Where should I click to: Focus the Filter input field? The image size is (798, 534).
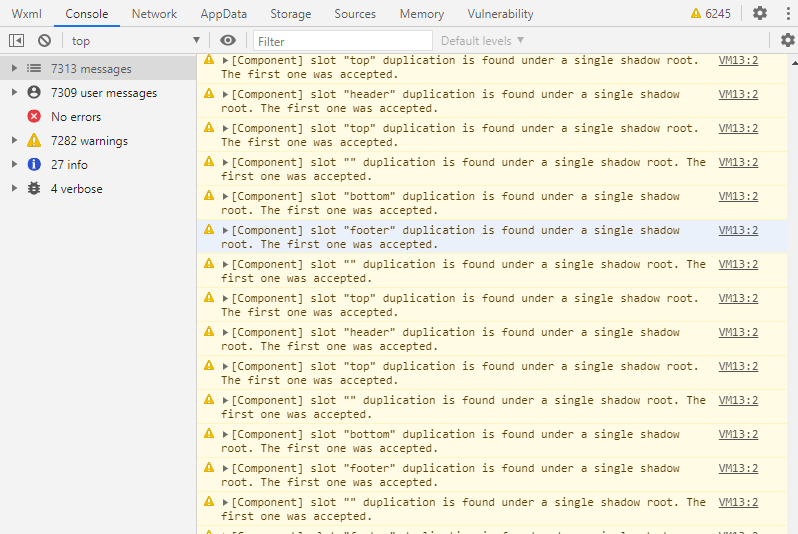point(343,41)
